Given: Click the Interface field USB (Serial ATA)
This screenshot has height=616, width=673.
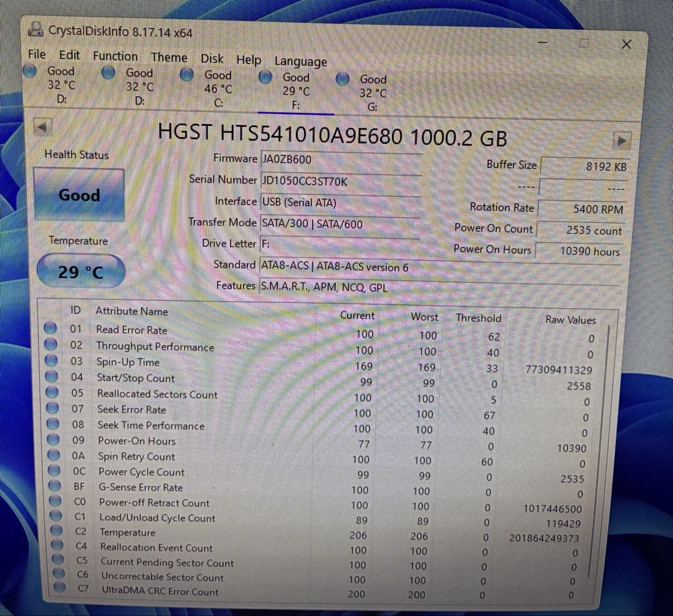Looking at the screenshot, I should 340,203.
